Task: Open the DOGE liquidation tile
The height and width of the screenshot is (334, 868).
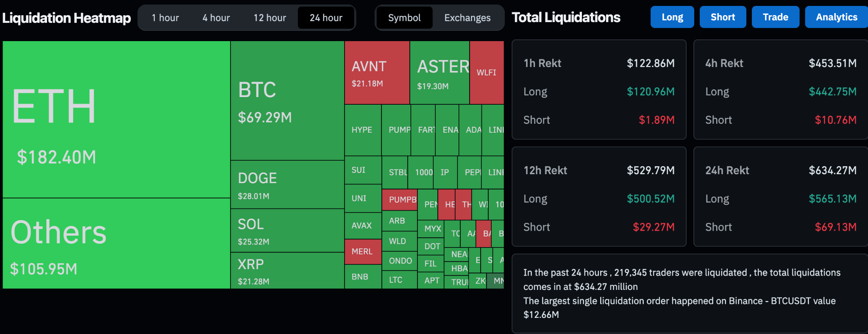Action: (x=287, y=184)
